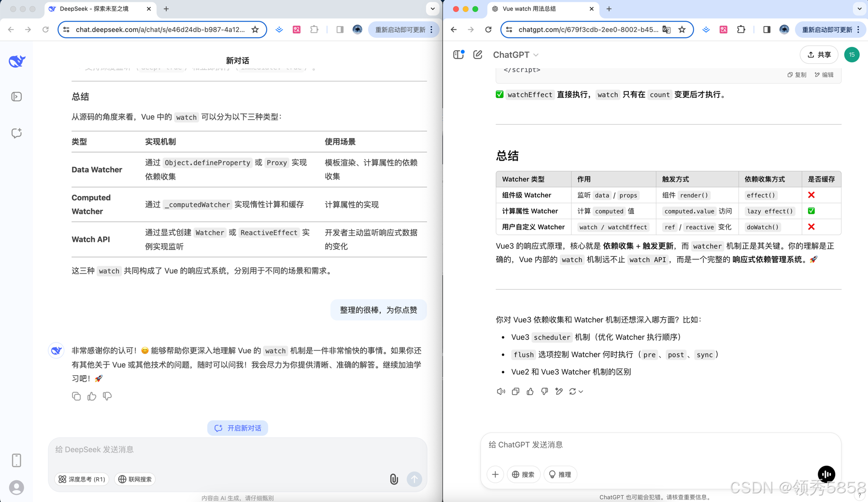Click the 编辑 code edit button
The image size is (868, 502).
824,75
